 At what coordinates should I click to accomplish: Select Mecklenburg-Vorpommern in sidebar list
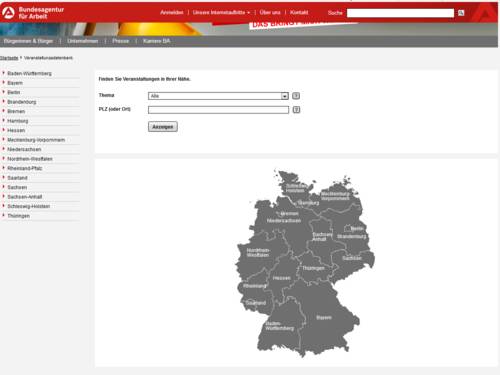(x=36, y=140)
